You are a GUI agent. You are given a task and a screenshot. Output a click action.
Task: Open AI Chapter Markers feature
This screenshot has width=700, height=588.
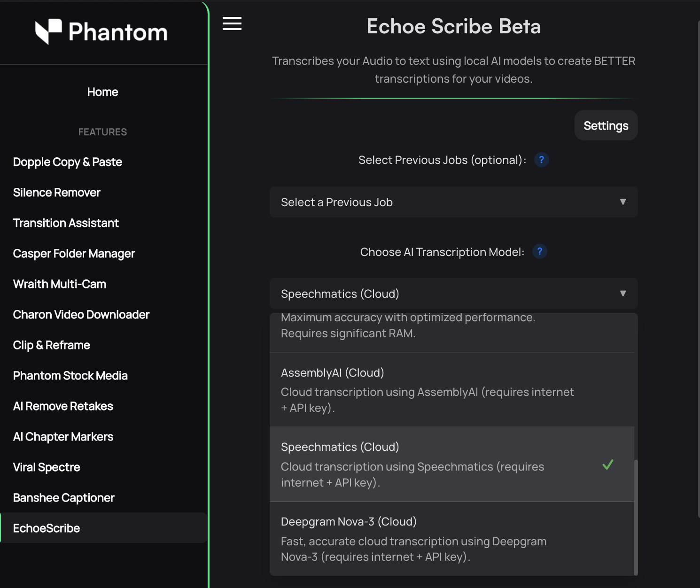pos(63,437)
